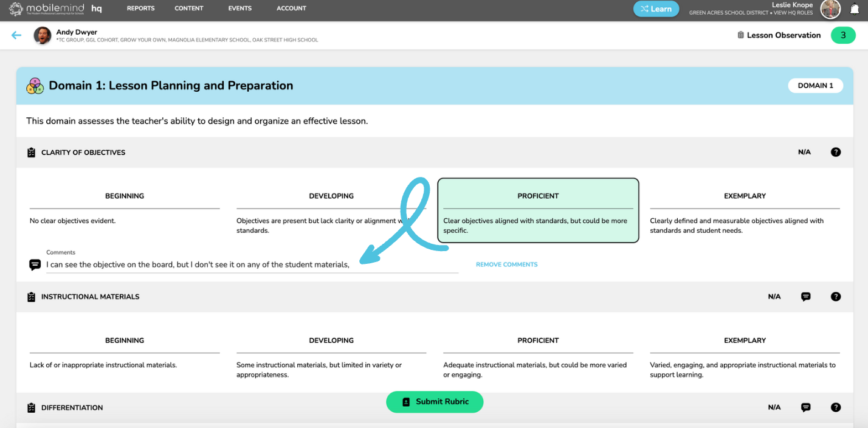Choose Developing for Instructional Materials
Screen dimensions: 868x428
pos(331,355)
